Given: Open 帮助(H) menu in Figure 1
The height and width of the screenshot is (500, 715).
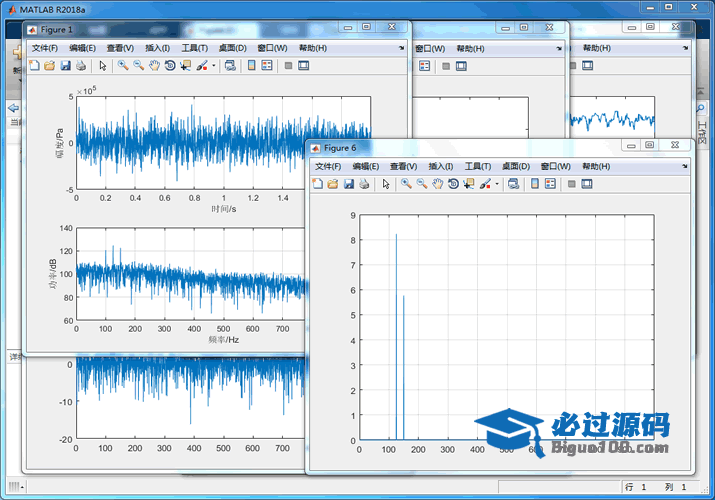Looking at the screenshot, I should (313, 48).
